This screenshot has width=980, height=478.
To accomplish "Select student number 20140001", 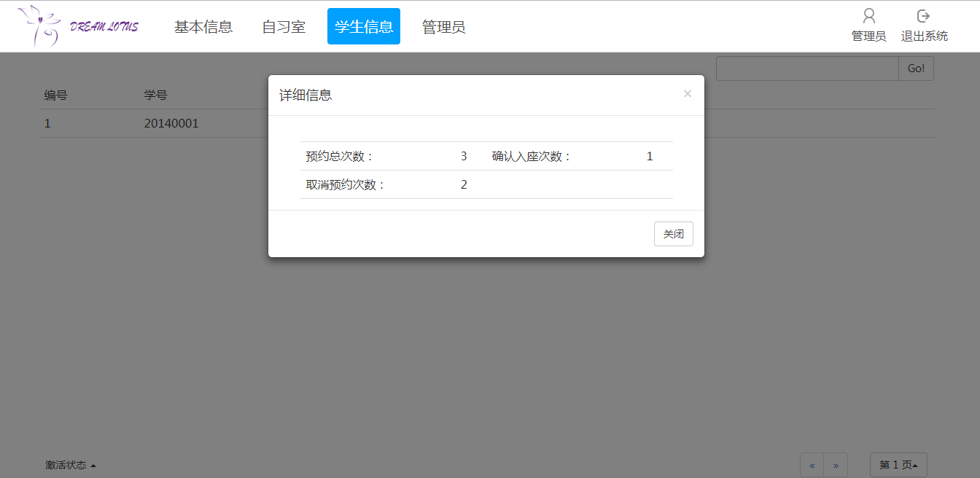I will (171, 123).
